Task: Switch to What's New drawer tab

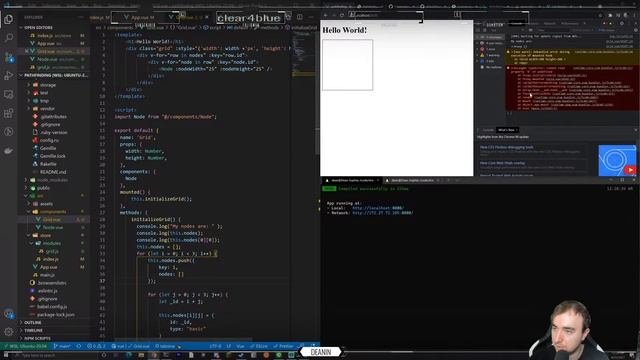Action: [x=507, y=130]
